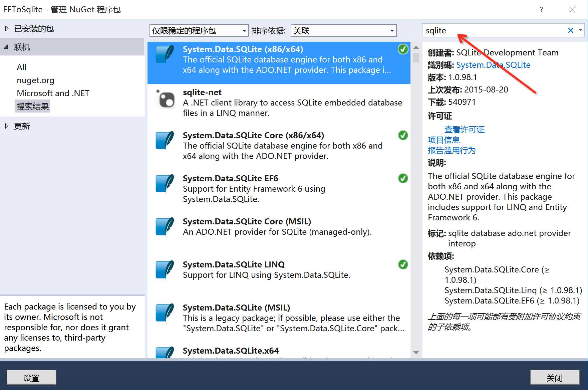Select the System.Data.SQLite (MSIL) title
The image size is (588, 390).
tap(237, 308)
